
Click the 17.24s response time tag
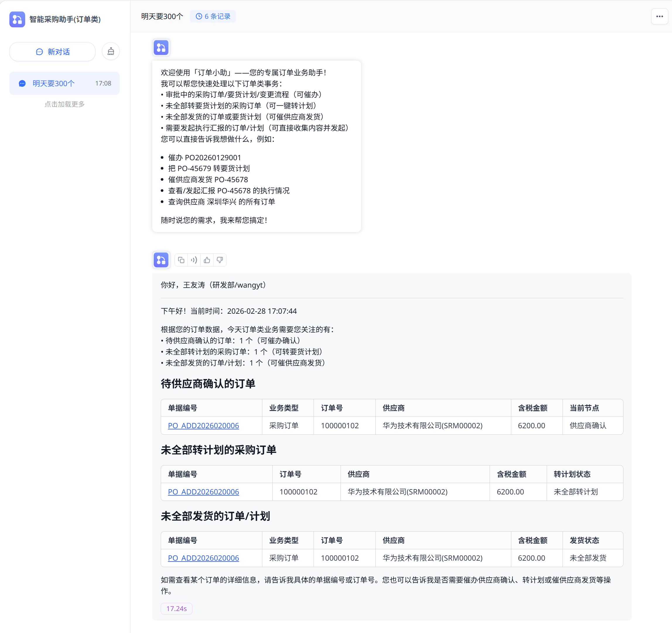[x=177, y=609]
